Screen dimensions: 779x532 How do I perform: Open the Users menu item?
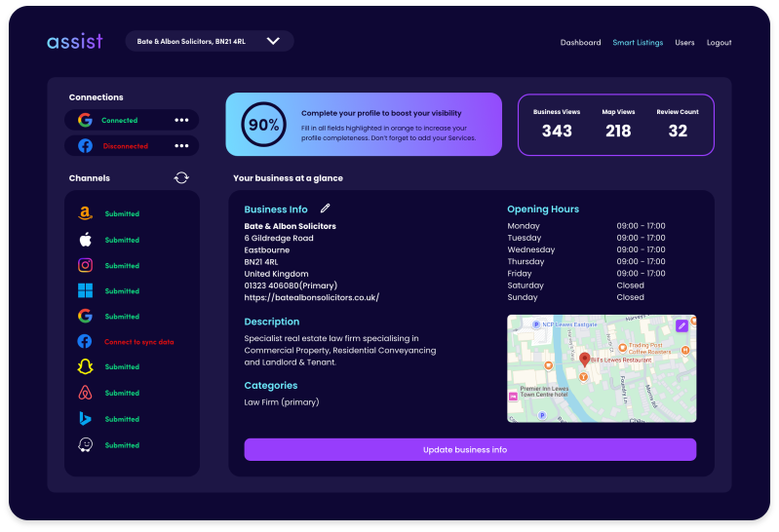tap(684, 43)
